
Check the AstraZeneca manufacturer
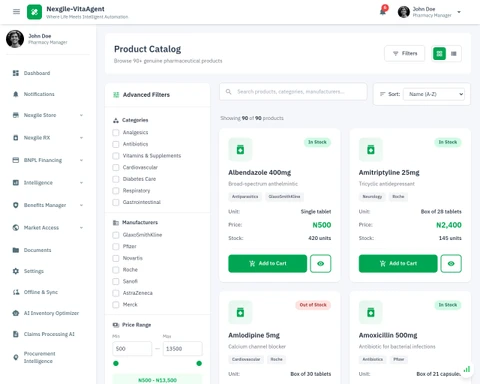(x=116, y=293)
